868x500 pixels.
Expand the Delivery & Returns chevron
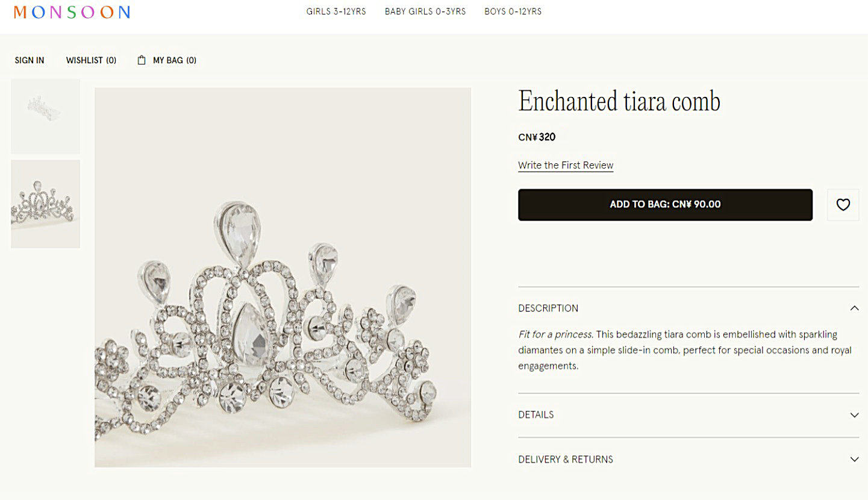point(854,459)
